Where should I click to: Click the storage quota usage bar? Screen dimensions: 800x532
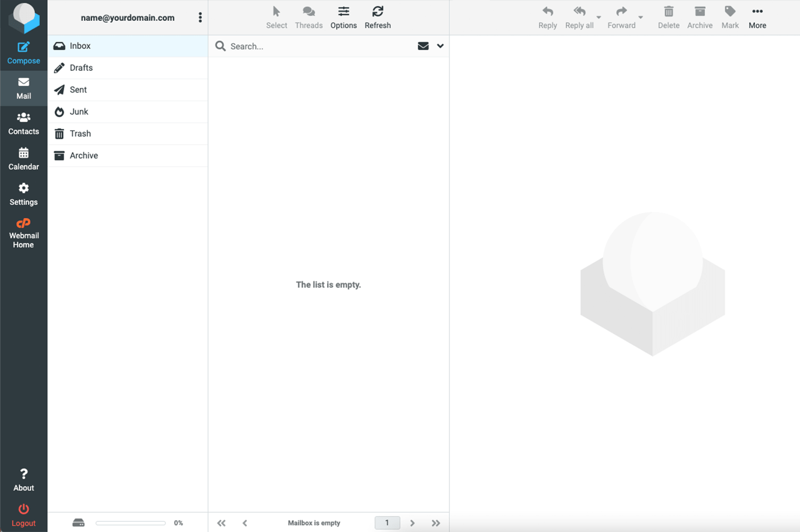pyautogui.click(x=130, y=523)
